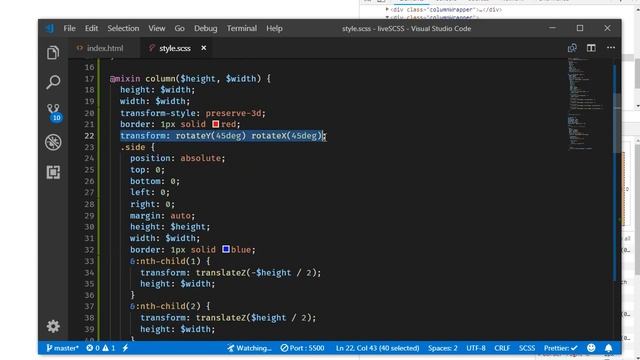Open the View menu
The width and height of the screenshot is (640, 360).
coord(157,28)
